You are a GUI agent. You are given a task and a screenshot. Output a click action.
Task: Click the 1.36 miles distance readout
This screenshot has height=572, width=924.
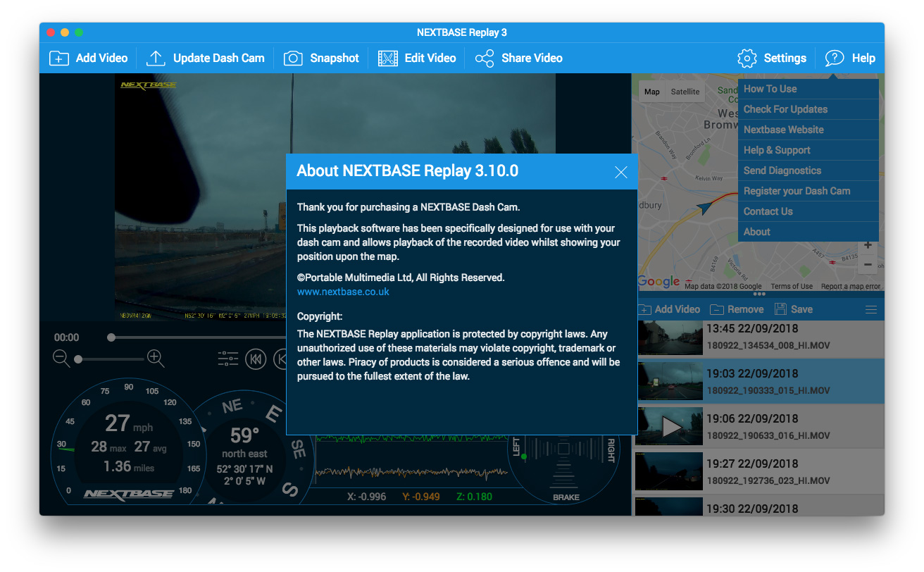click(x=129, y=467)
